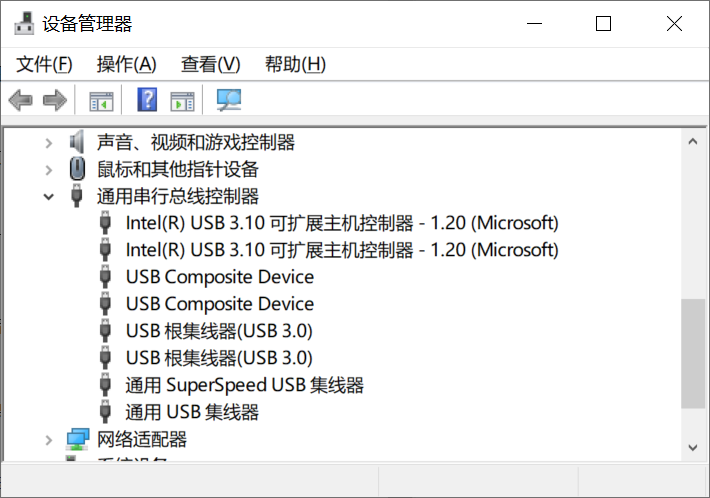The image size is (710, 498).
Task: Open the 操作(A) menu
Action: pyautogui.click(x=126, y=64)
